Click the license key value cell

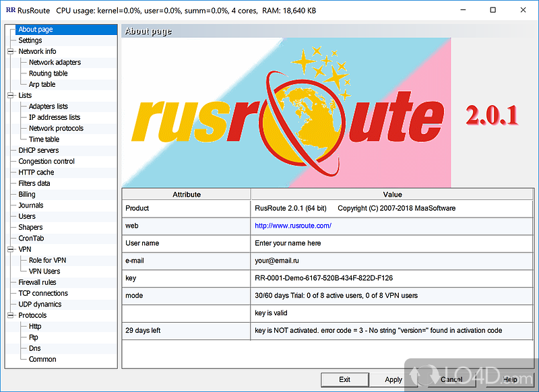(323, 277)
